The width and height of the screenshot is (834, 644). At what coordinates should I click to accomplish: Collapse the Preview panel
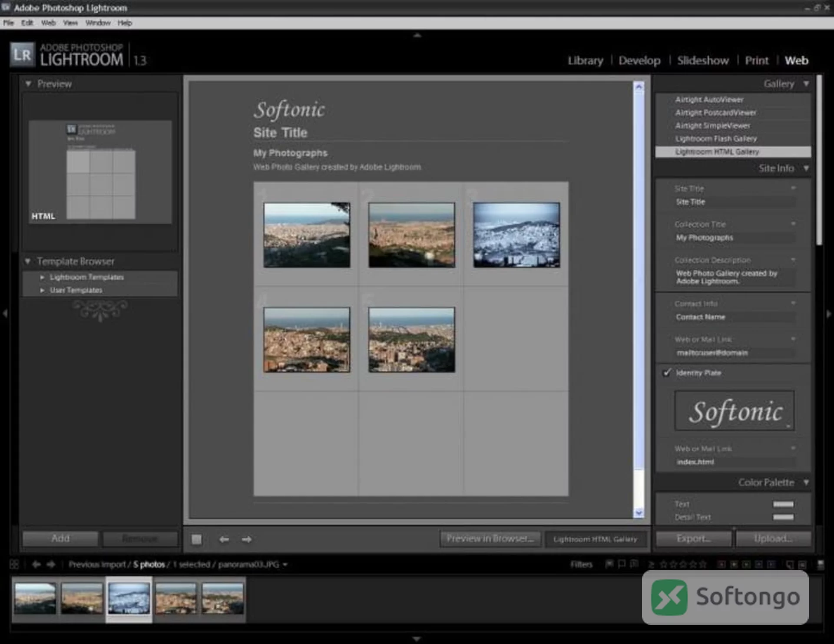[28, 83]
